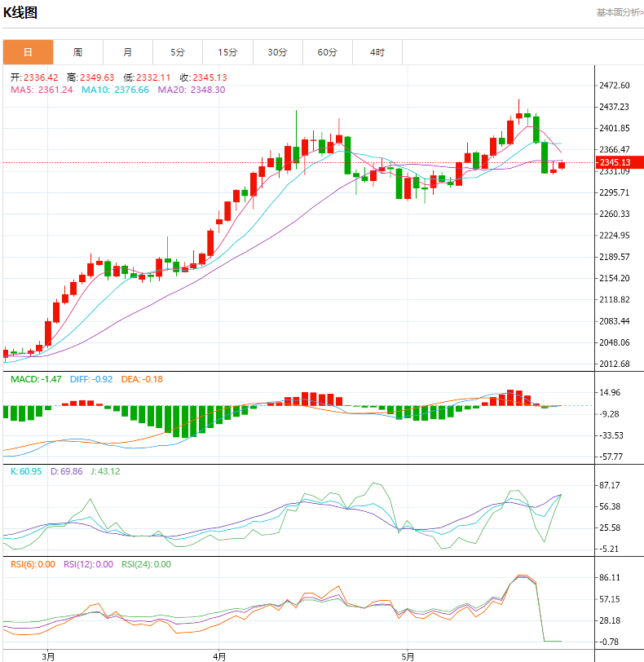Click the 2012.68 price axis label
644x662 pixels.
pyautogui.click(x=615, y=364)
